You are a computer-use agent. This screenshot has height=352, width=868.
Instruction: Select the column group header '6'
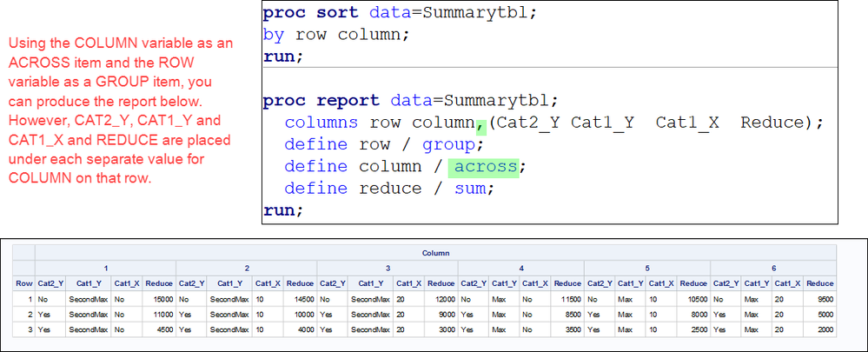(773, 268)
